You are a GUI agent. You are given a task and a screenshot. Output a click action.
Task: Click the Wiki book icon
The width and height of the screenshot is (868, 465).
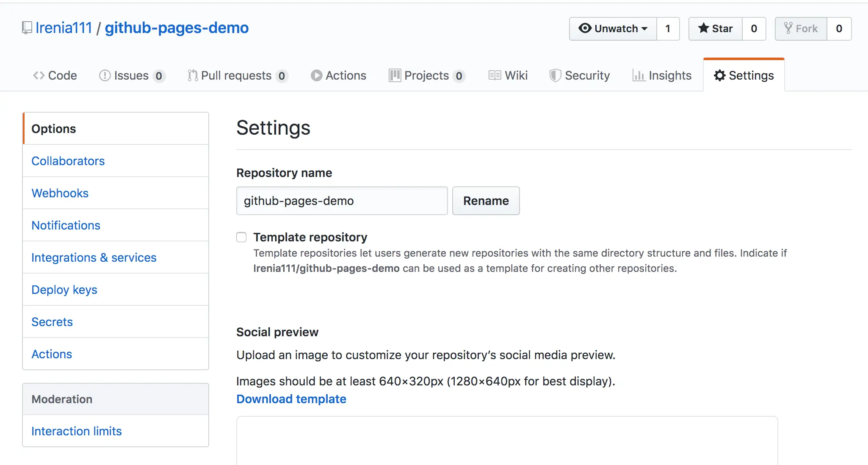click(x=495, y=75)
